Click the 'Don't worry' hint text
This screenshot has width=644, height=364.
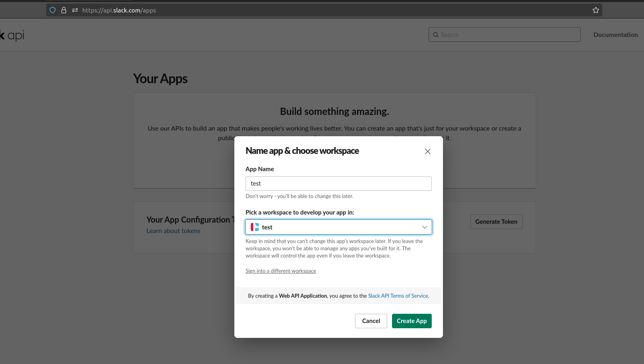click(299, 196)
